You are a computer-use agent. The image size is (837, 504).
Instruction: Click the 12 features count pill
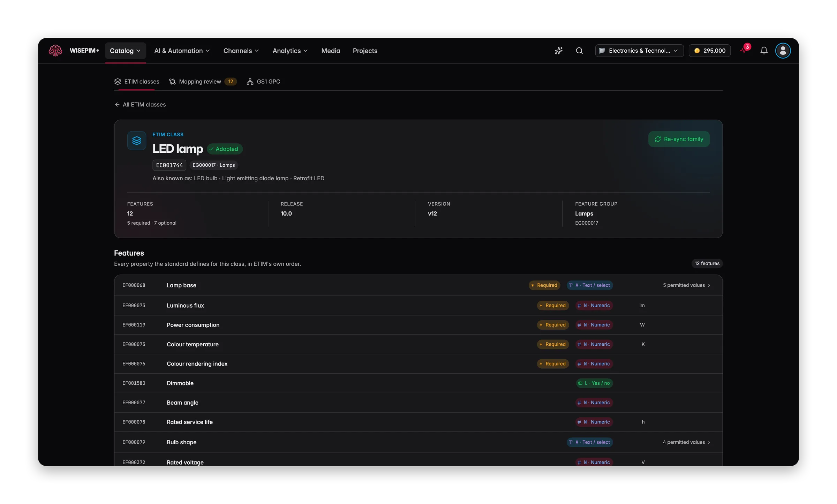pyautogui.click(x=707, y=263)
